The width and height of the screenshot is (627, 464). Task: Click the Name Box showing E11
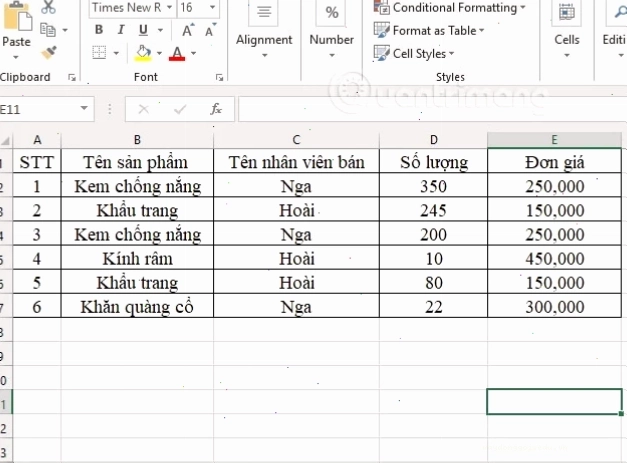38,109
